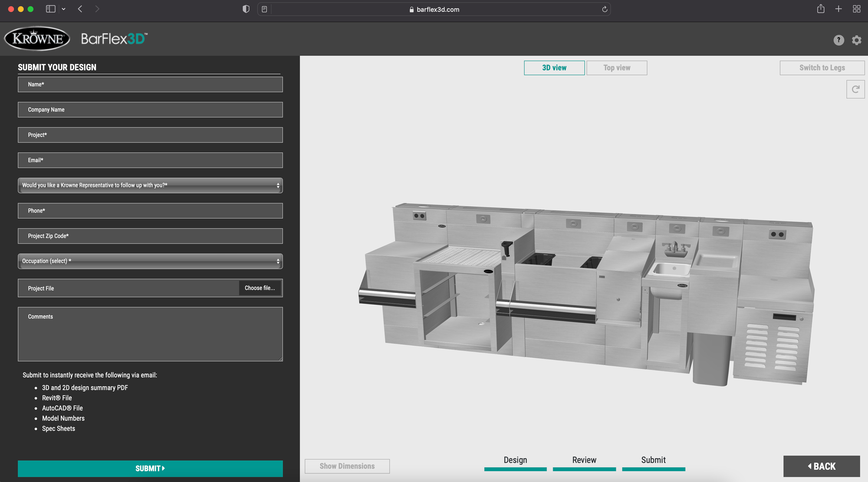Toggle Show Dimensions on the model

click(347, 466)
